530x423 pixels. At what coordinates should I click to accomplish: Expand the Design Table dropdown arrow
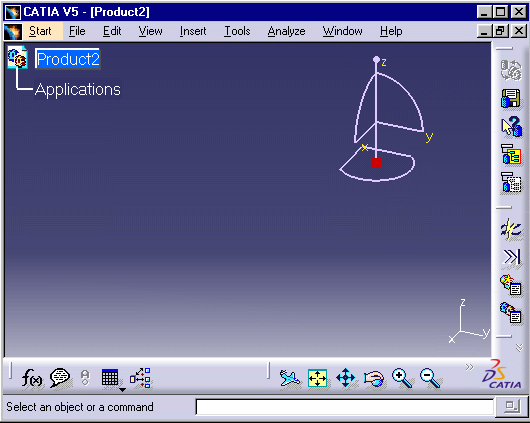tap(122, 390)
